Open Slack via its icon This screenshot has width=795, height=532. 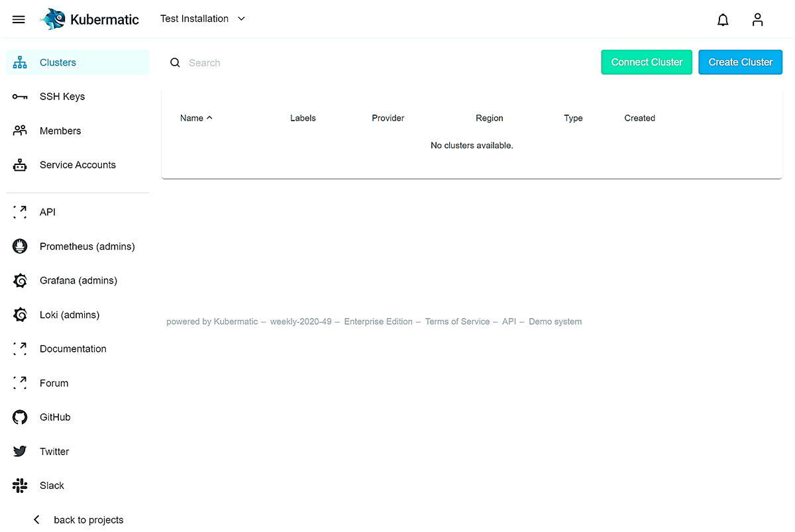(19, 485)
